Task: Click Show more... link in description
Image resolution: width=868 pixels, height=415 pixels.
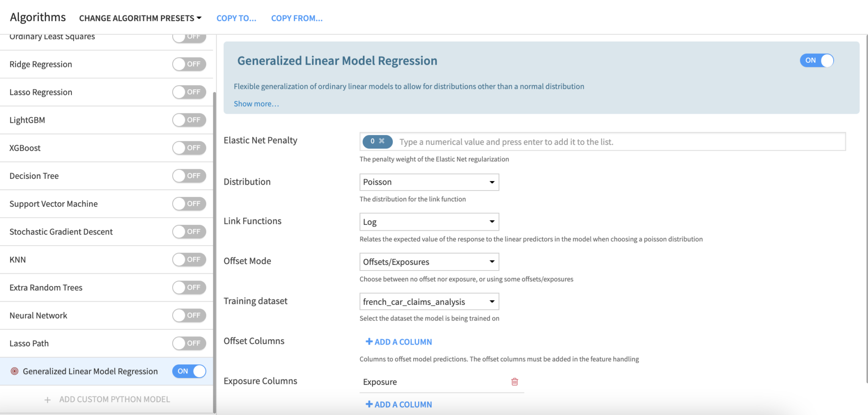Action: click(256, 104)
